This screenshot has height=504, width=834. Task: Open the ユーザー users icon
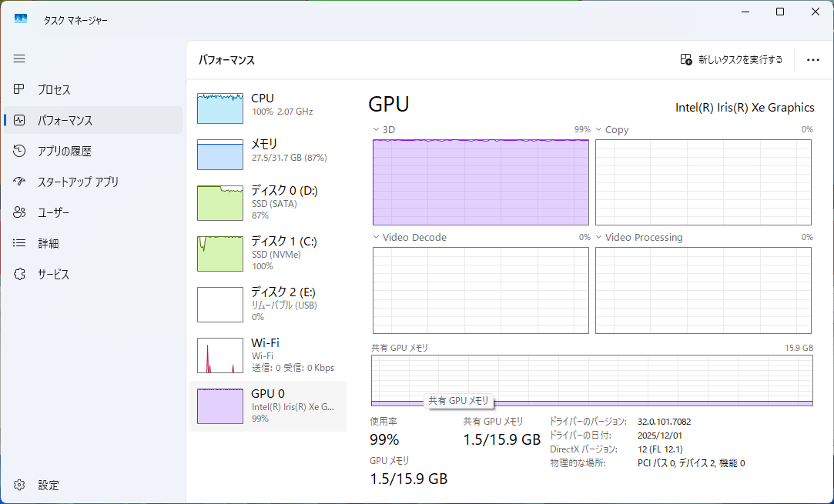(x=20, y=212)
